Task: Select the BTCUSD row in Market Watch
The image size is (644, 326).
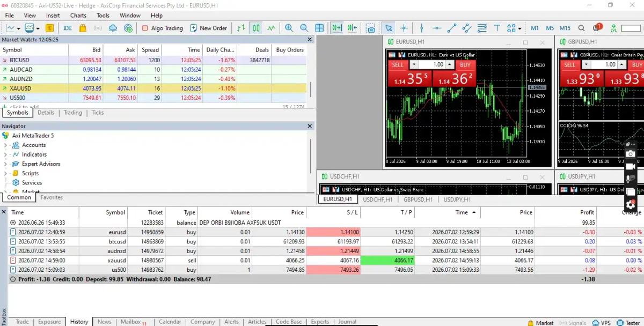Action: (x=153, y=60)
